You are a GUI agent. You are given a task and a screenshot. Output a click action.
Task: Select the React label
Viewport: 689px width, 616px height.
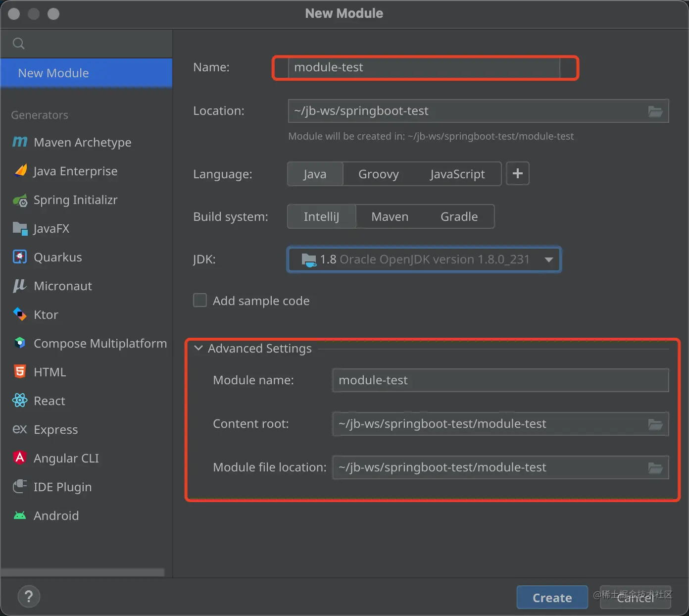(x=49, y=401)
